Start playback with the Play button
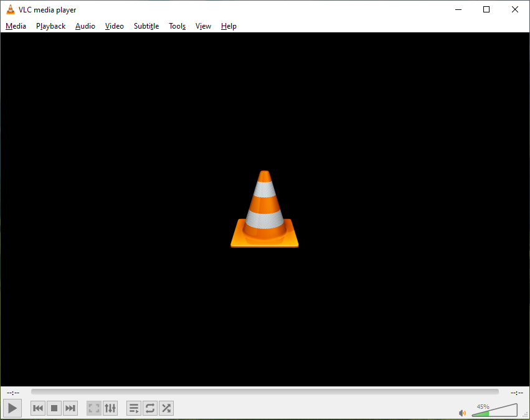This screenshot has width=530, height=420. pyautogui.click(x=12, y=408)
